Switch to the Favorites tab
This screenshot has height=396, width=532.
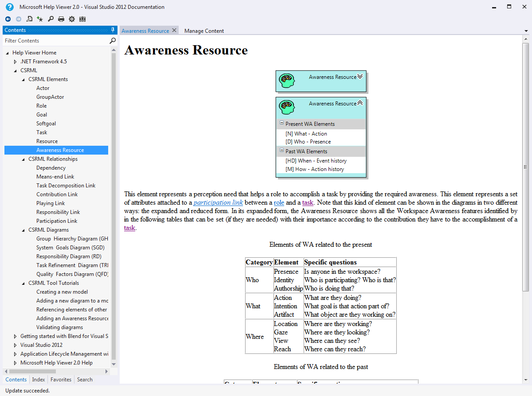pos(61,380)
